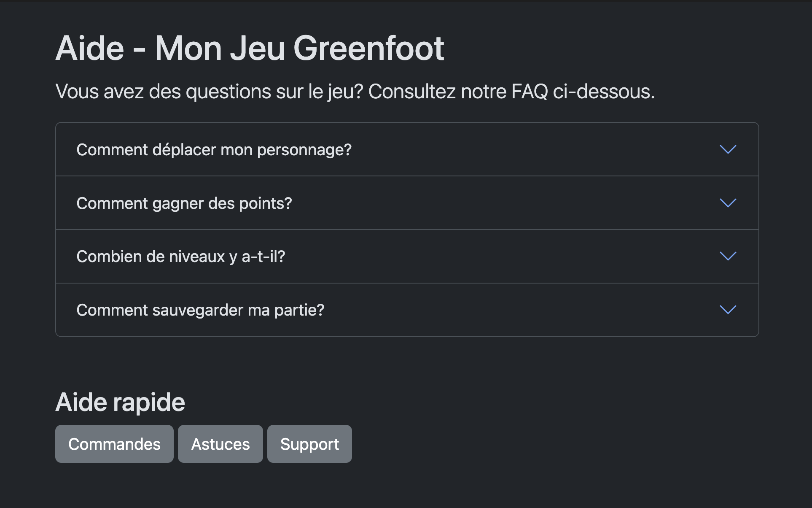Open the "Comment gagner des points?" FAQ item
This screenshot has width=812, height=508.
pos(184,203)
